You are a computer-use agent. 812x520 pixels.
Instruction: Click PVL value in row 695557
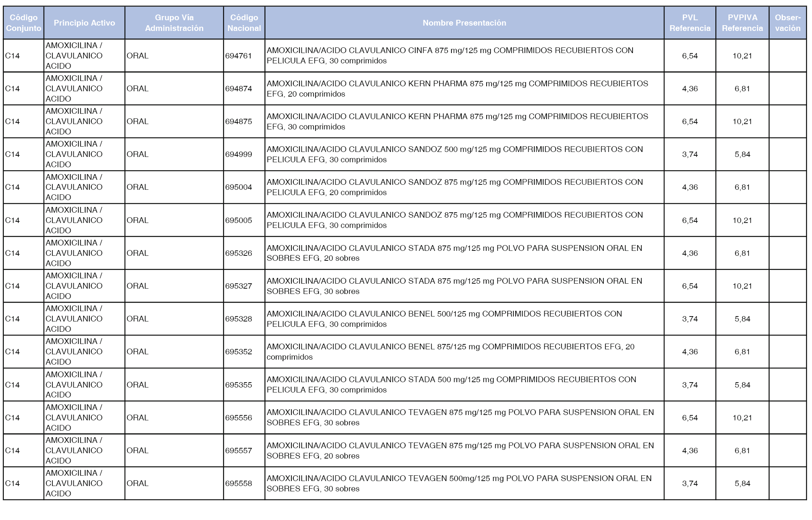click(690, 451)
